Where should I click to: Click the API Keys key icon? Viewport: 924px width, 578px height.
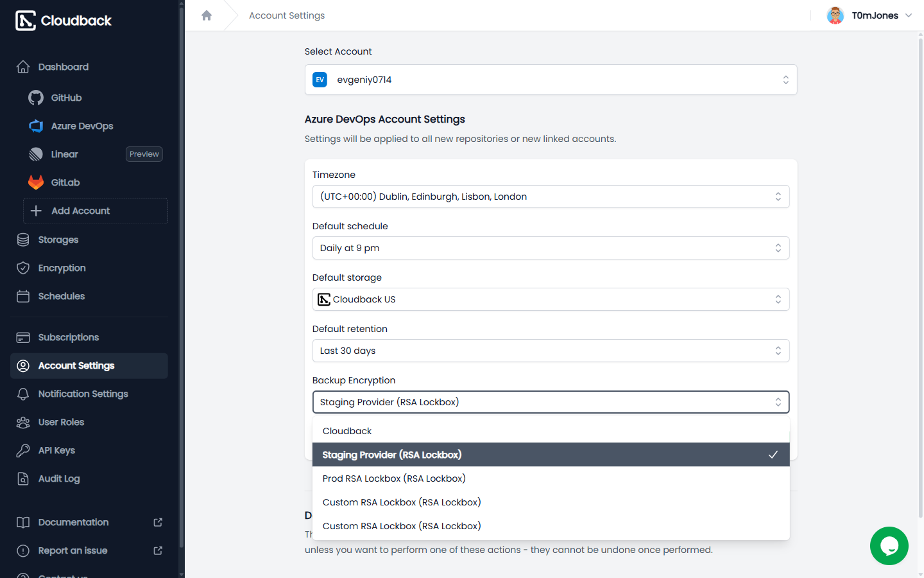click(23, 450)
